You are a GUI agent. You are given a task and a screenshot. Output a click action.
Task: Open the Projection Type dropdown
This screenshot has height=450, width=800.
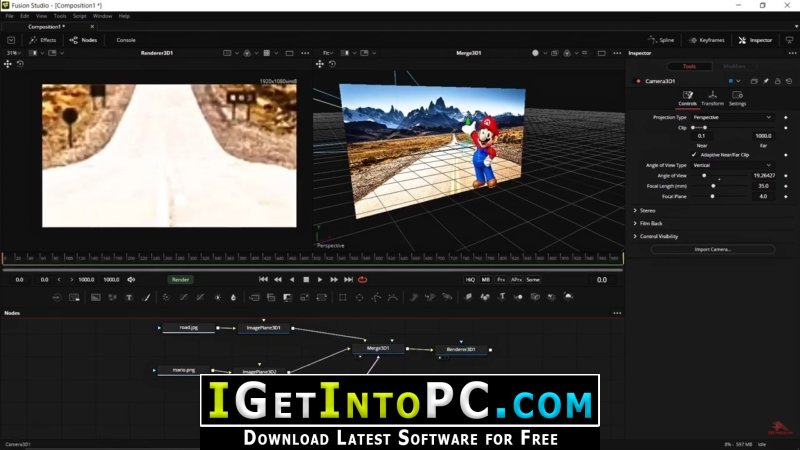[732, 117]
